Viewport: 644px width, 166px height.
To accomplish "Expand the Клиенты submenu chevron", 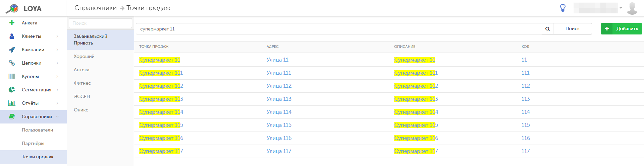I will [x=57, y=36].
